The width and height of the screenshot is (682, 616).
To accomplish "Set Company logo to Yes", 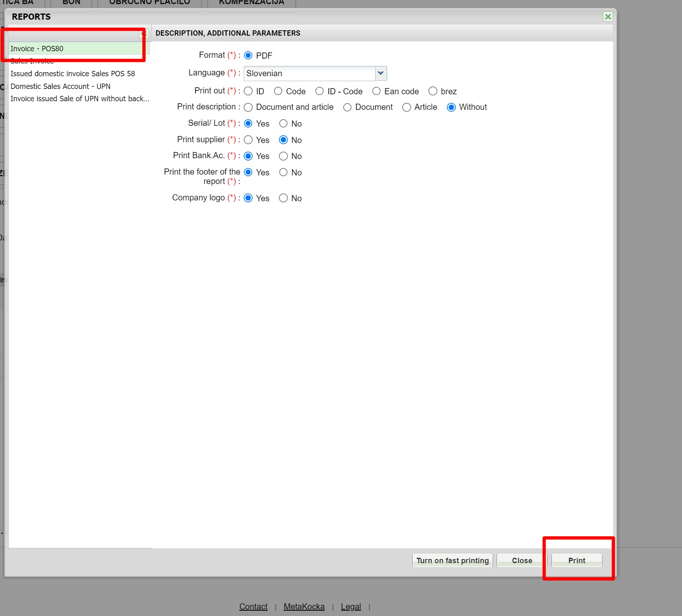I will pos(248,198).
